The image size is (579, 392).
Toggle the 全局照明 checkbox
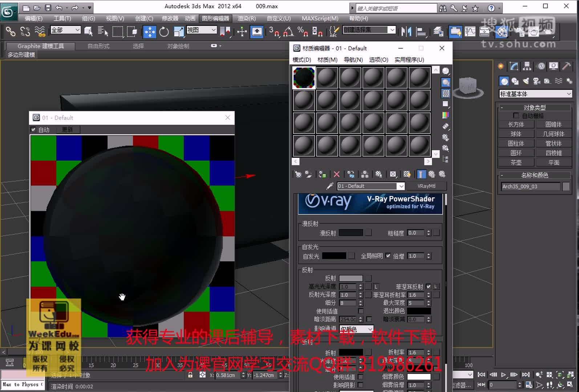coord(388,256)
